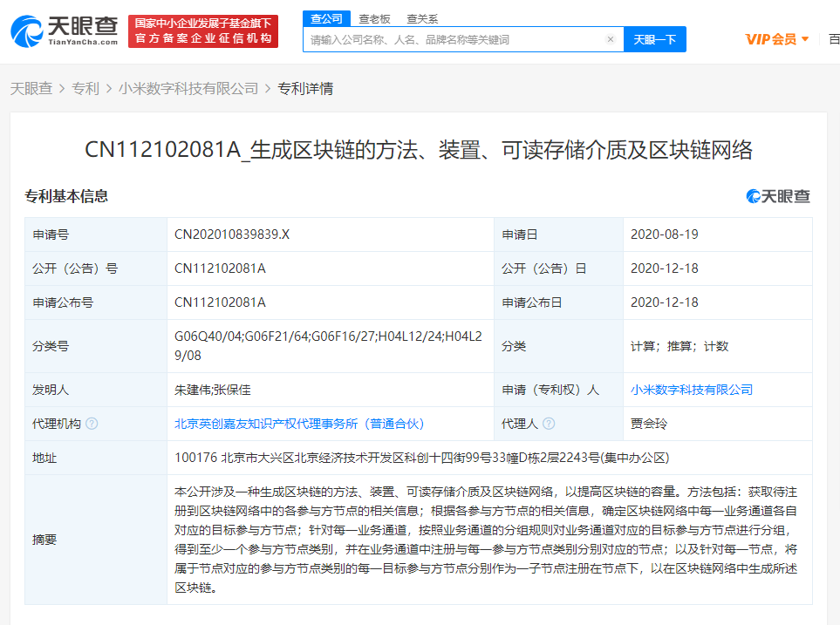Click the 申请(专利权)人 label
Screen dimensions: 840x625
550,390
